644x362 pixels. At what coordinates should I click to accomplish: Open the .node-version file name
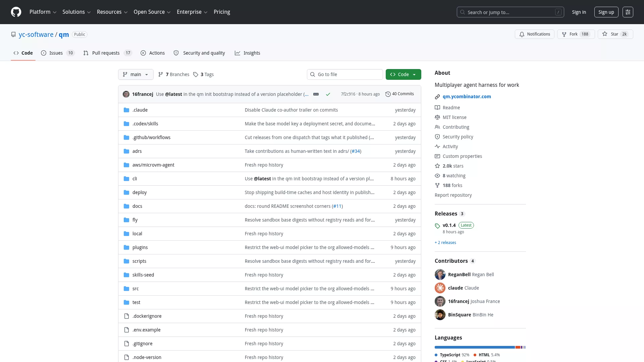coord(147,357)
